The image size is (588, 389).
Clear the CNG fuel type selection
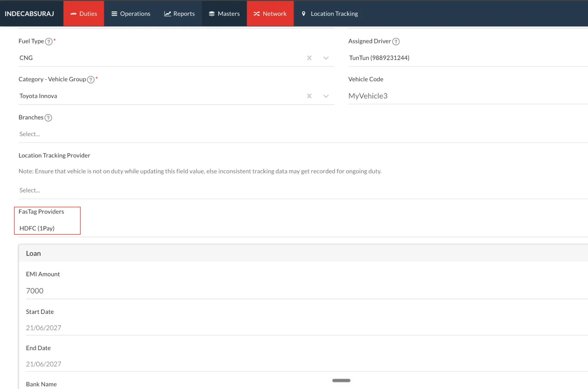point(309,58)
